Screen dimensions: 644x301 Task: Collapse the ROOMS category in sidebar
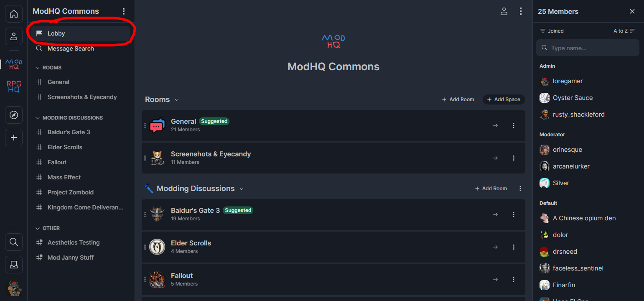(48, 68)
